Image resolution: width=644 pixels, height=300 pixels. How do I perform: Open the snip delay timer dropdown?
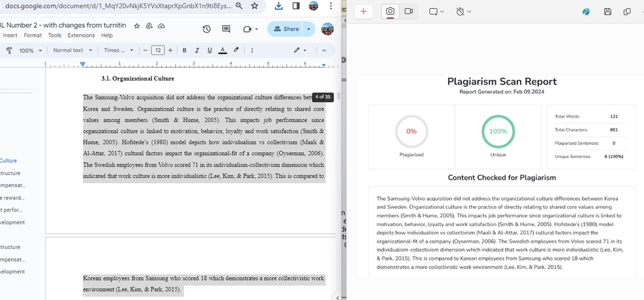point(464,11)
